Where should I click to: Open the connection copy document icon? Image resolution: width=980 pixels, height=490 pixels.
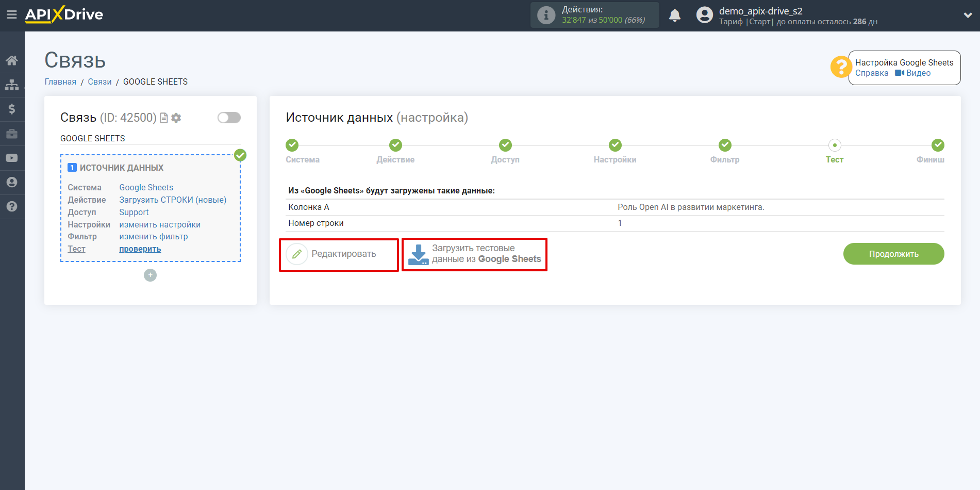[164, 118]
